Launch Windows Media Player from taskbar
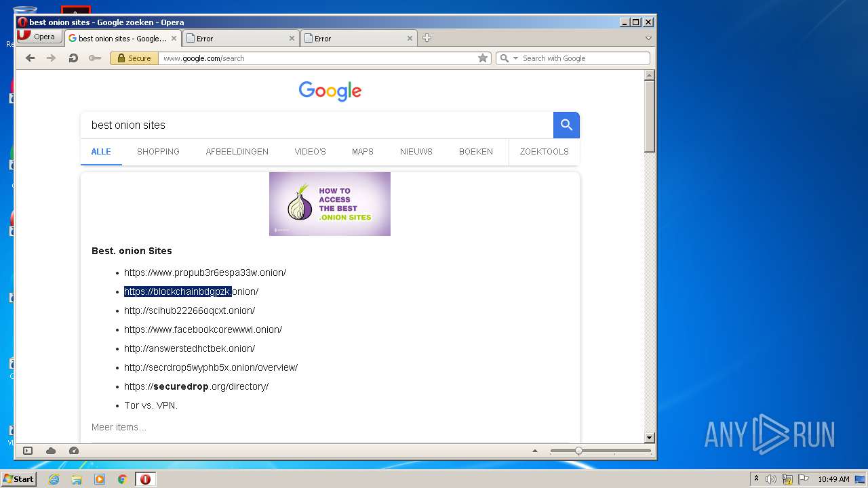 pos(100,479)
